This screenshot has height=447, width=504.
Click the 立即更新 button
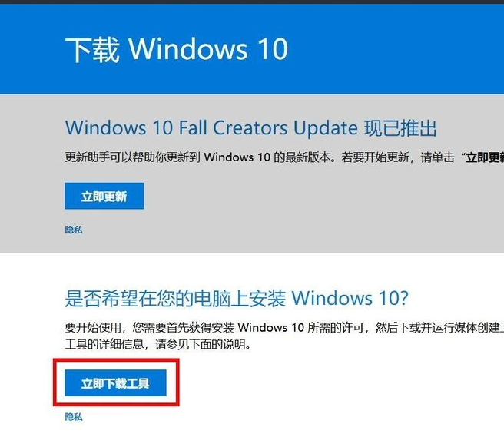click(x=104, y=196)
